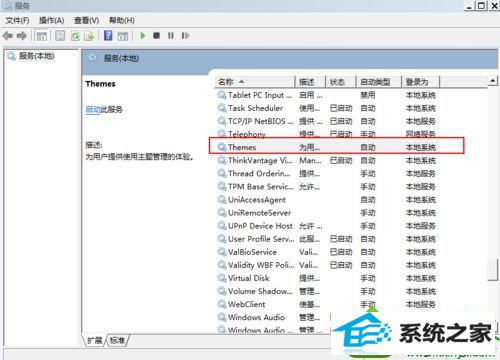Viewport: 500px width, 360px height.
Task: Switch to the 扩展 tab
Action: 94,340
